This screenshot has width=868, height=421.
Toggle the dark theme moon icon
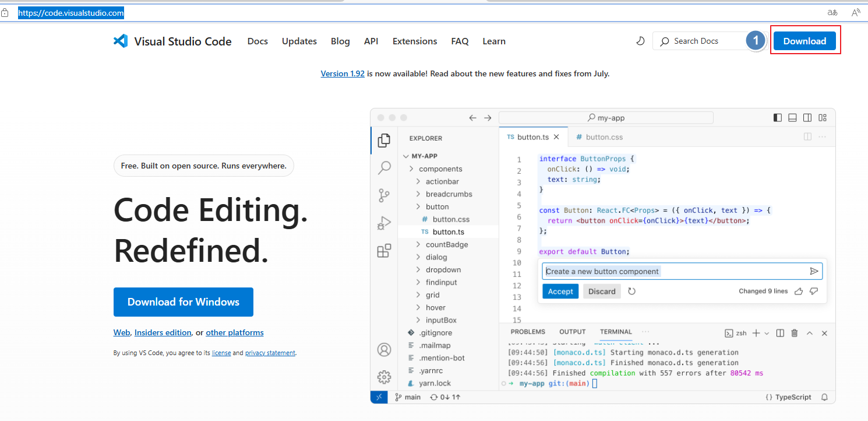coord(640,41)
